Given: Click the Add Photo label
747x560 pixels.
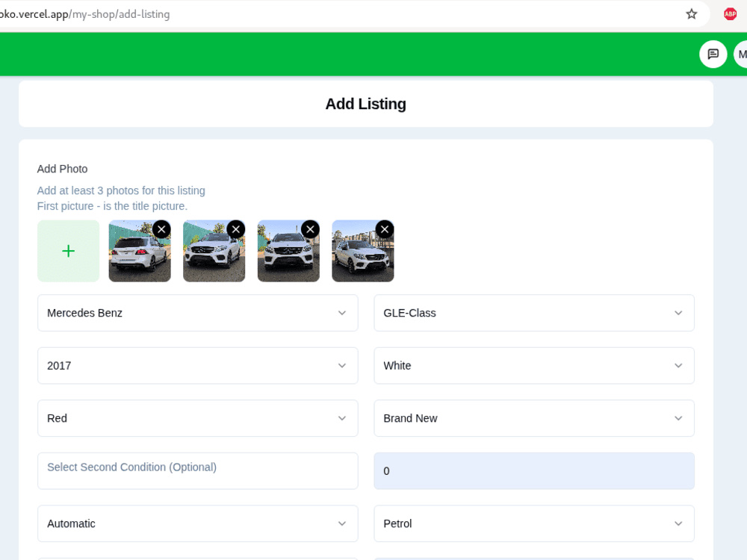Looking at the screenshot, I should click(63, 169).
